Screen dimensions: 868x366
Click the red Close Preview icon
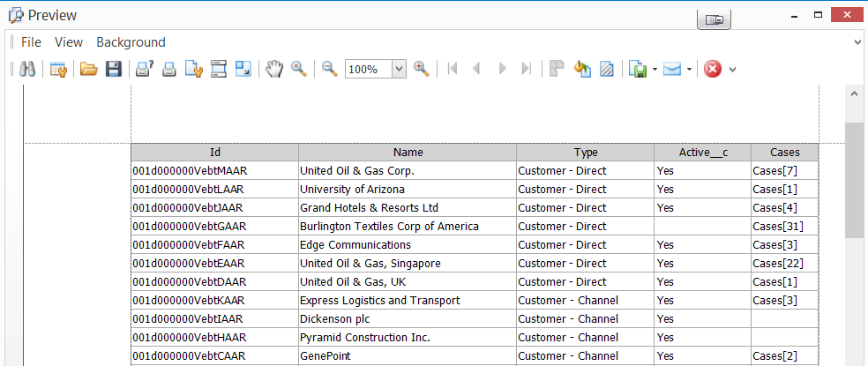(713, 69)
